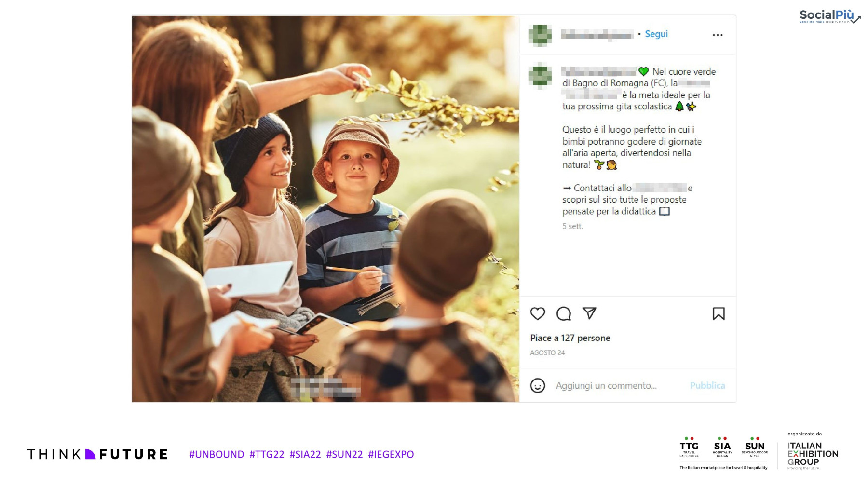Image resolution: width=868 pixels, height=488 pixels.
Task: Open the three-dot more options menu
Action: 718,35
